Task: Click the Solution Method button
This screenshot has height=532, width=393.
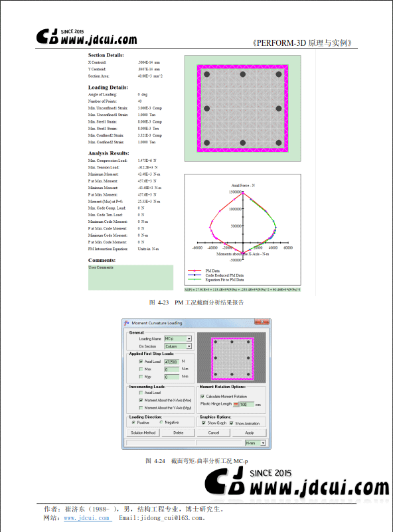Action: (143, 433)
